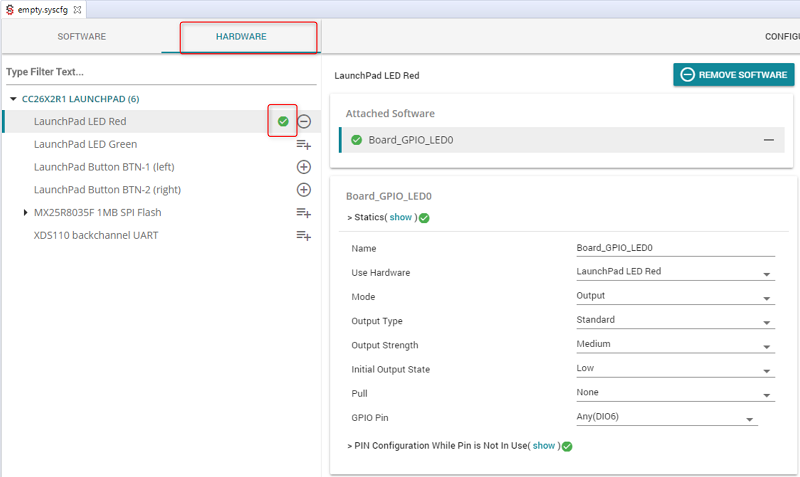Expand the MX25R8035F SPI Flash tree node

tap(26, 213)
